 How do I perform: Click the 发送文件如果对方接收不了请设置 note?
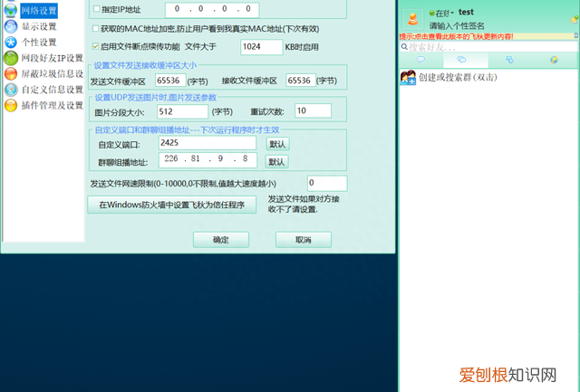click(304, 204)
